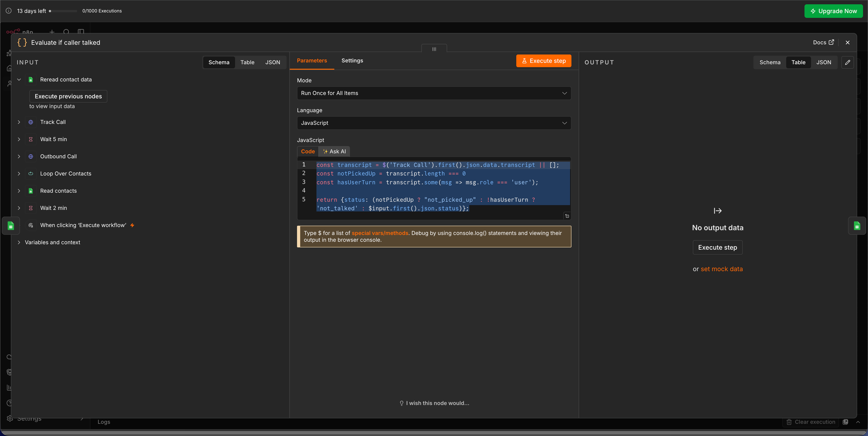Click the info icon beside days left

click(x=9, y=11)
